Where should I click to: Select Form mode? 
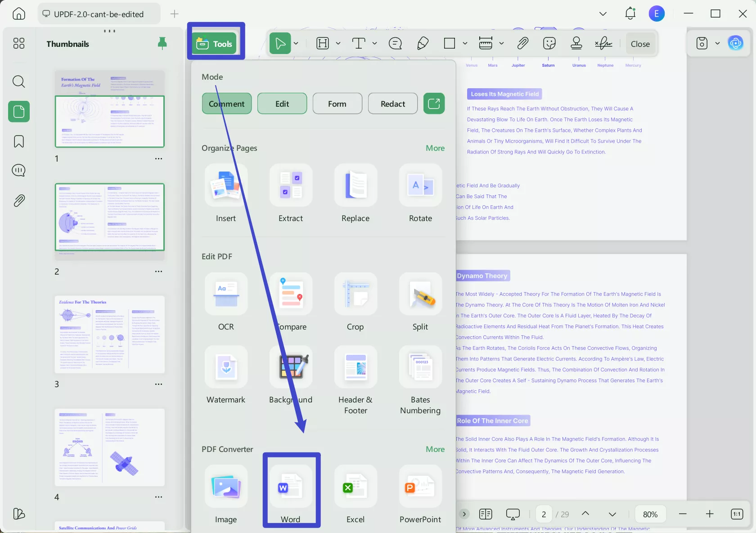(x=337, y=104)
